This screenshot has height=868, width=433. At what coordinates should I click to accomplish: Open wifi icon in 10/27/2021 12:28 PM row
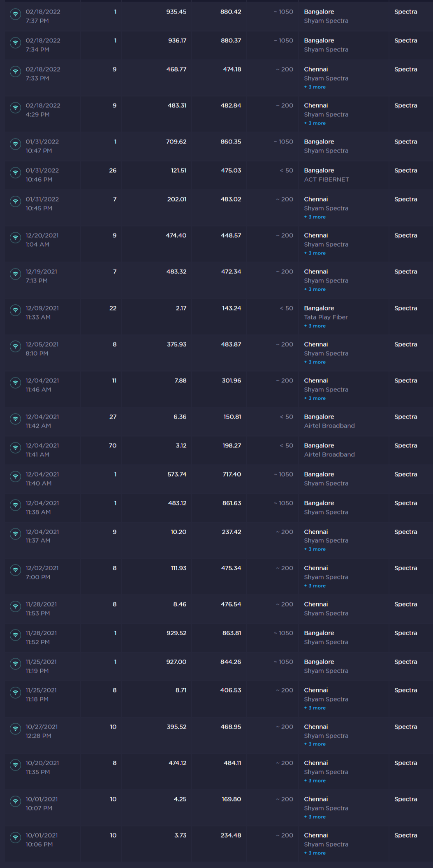[x=16, y=729]
